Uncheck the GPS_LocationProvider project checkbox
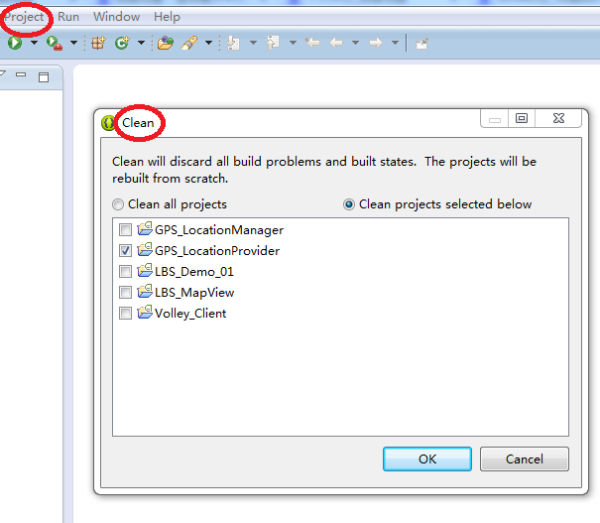 (x=125, y=251)
